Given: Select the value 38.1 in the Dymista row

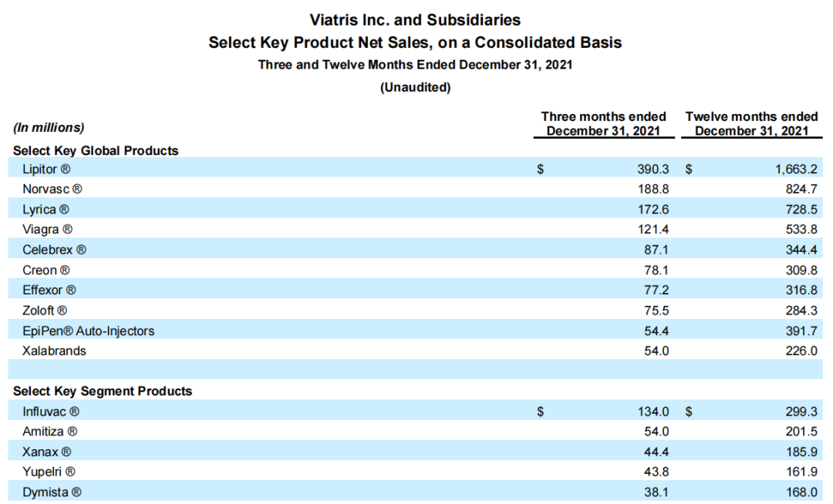Looking at the screenshot, I should click(x=656, y=492).
